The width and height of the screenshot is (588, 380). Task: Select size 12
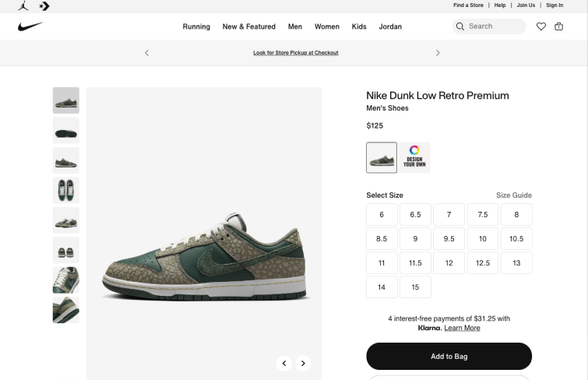pyautogui.click(x=449, y=263)
